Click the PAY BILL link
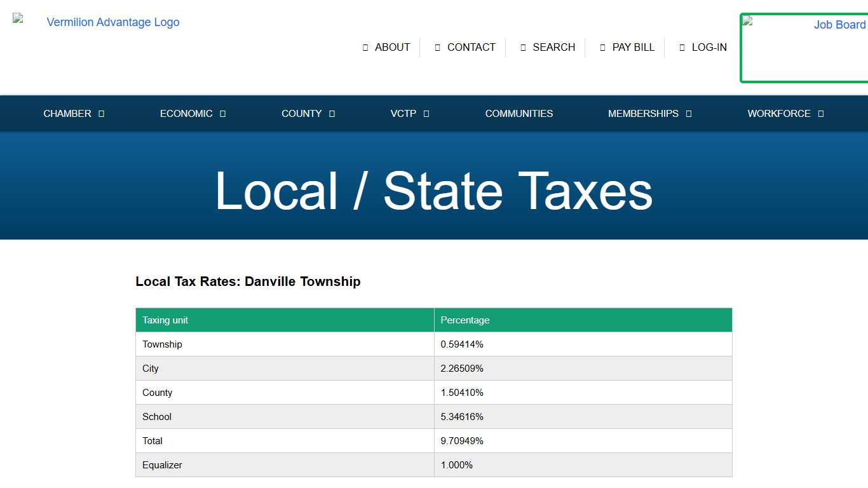This screenshot has height=488, width=868. (x=633, y=47)
